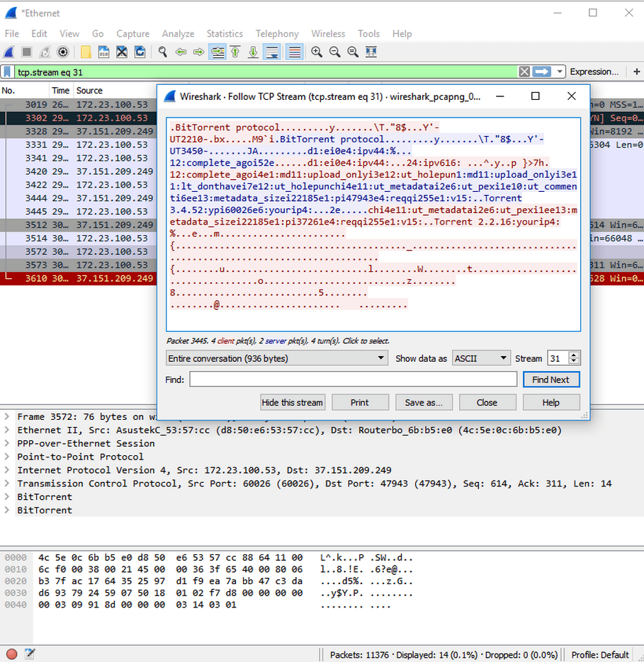Click the Resize columns icon
The width and height of the screenshot is (644, 662).
click(371, 52)
